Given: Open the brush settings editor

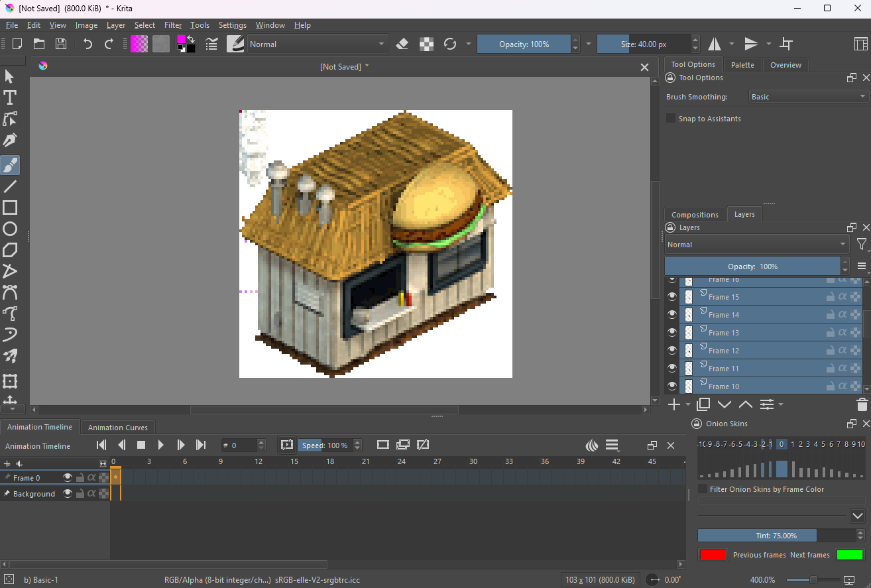Looking at the screenshot, I should pyautogui.click(x=212, y=44).
